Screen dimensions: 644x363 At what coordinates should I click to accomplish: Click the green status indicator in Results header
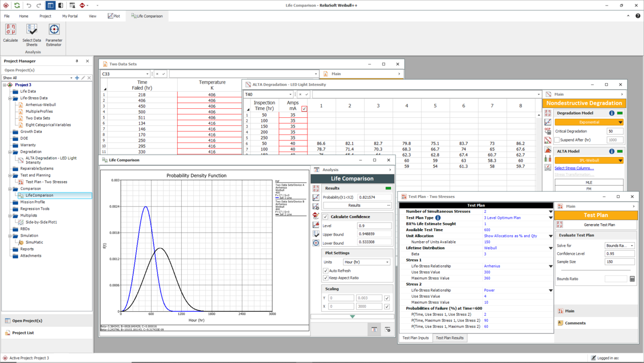[389, 188]
